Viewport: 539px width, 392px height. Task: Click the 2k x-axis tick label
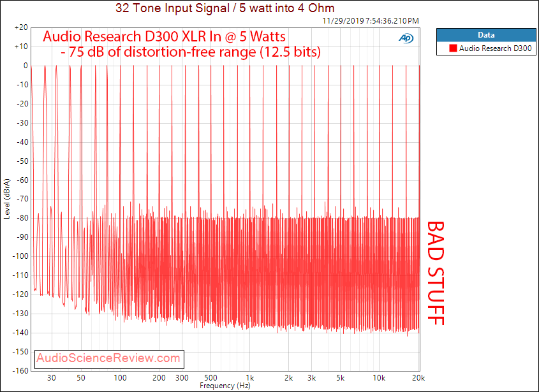point(289,378)
